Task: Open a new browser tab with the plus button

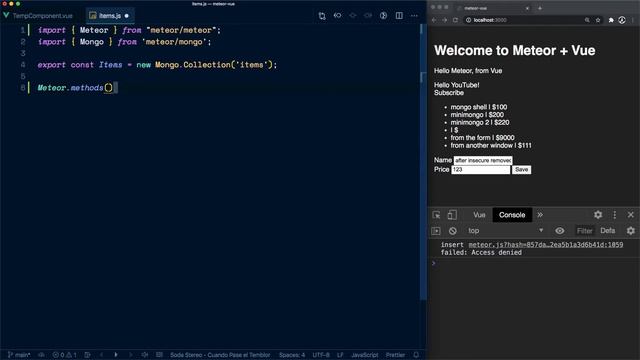Action: tap(540, 8)
